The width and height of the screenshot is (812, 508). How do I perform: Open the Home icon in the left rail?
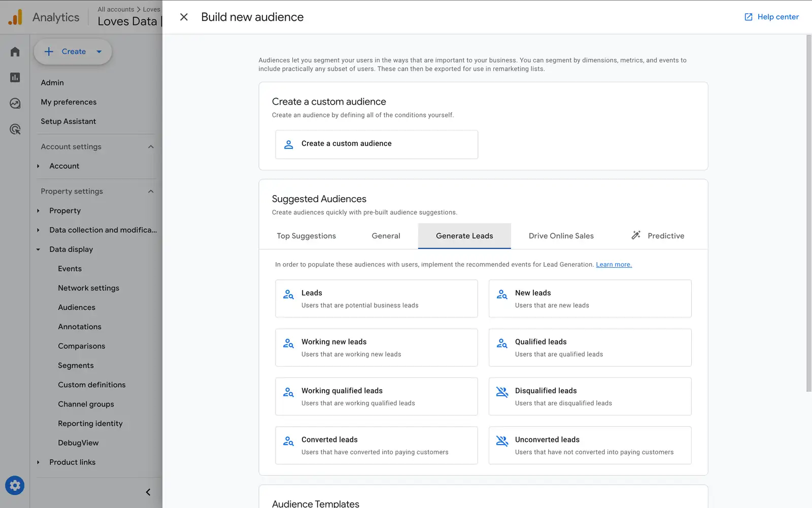[x=14, y=51]
